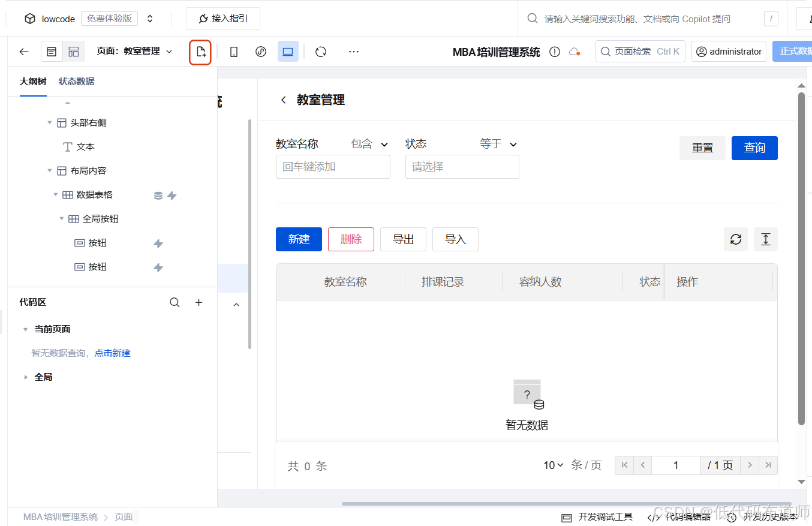Click the 点击新建 link in 代码区
Image resolution: width=812 pixels, height=526 pixels.
click(x=112, y=353)
